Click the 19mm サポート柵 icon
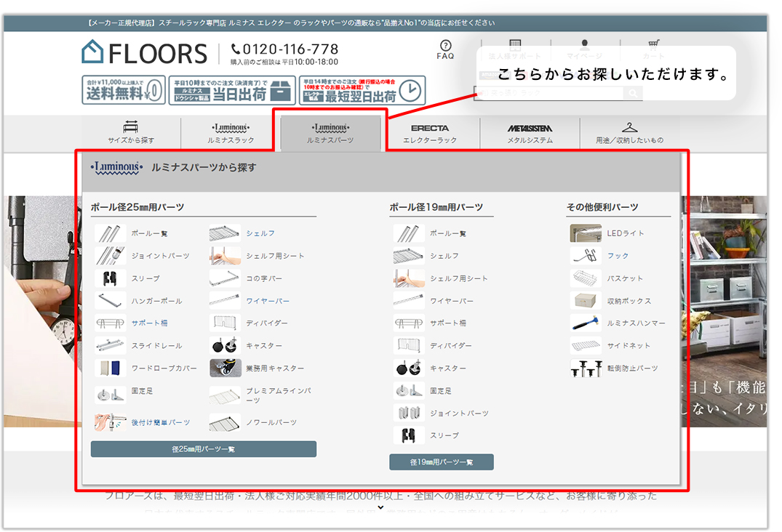 (408, 323)
